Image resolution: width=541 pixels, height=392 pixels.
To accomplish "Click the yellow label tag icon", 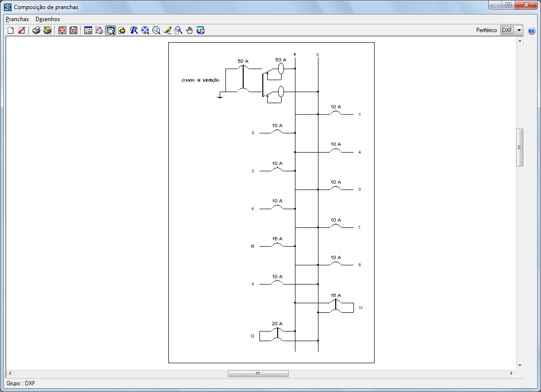I will point(122,30).
